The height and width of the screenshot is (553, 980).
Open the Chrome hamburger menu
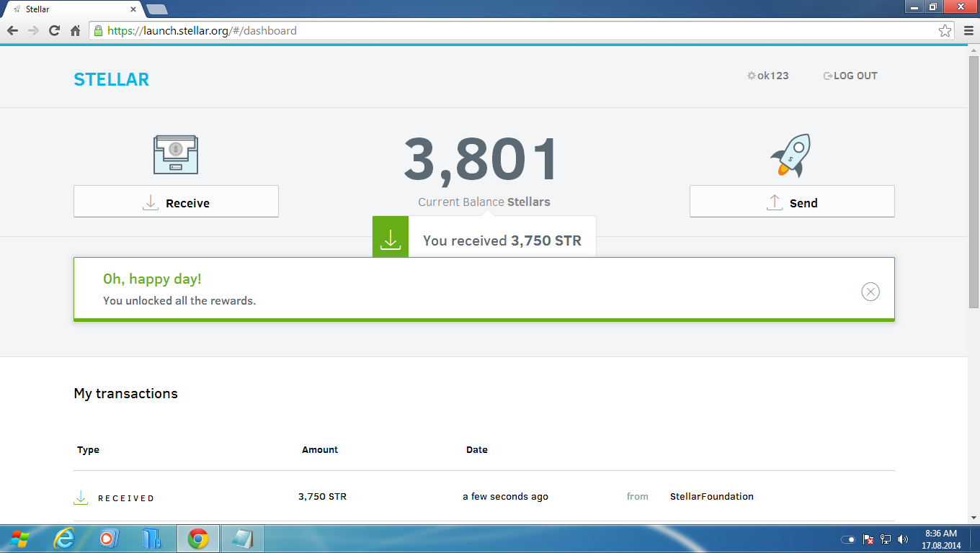click(968, 31)
